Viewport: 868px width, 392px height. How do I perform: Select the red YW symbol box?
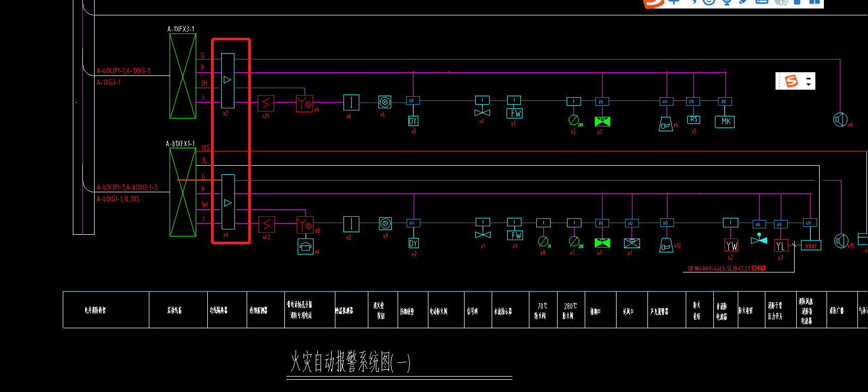[x=731, y=245]
